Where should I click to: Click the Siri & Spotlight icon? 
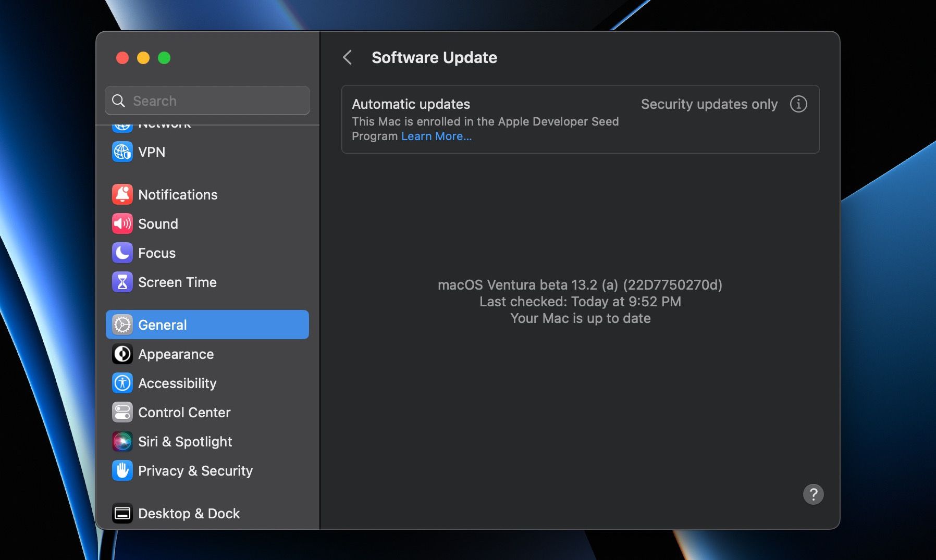(x=122, y=442)
